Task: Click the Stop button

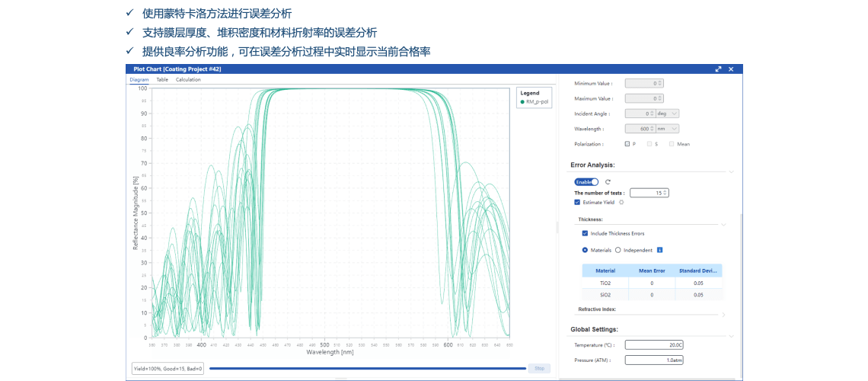Action: tap(539, 368)
